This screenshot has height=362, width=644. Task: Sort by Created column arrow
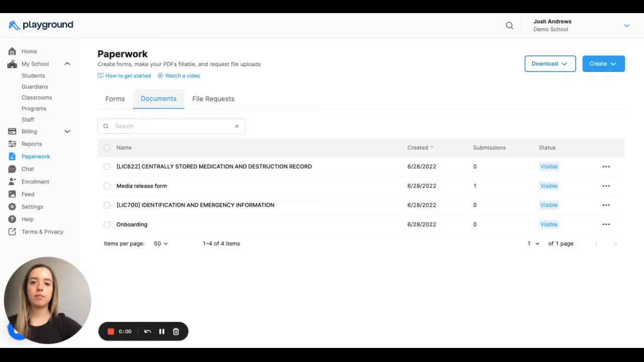pyautogui.click(x=432, y=148)
